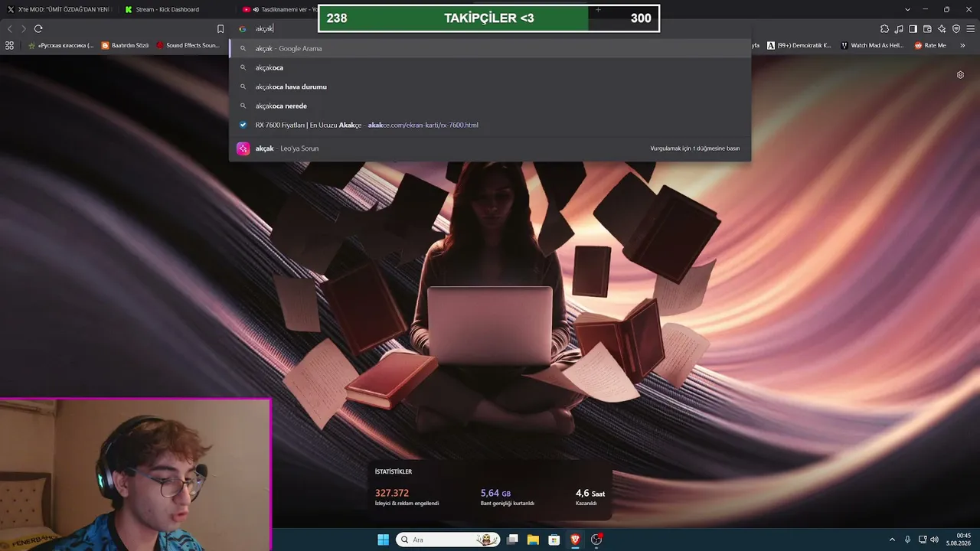Screen dimensions: 980x551
Task: Open the Русская классика bookmark
Action: [x=60, y=45]
